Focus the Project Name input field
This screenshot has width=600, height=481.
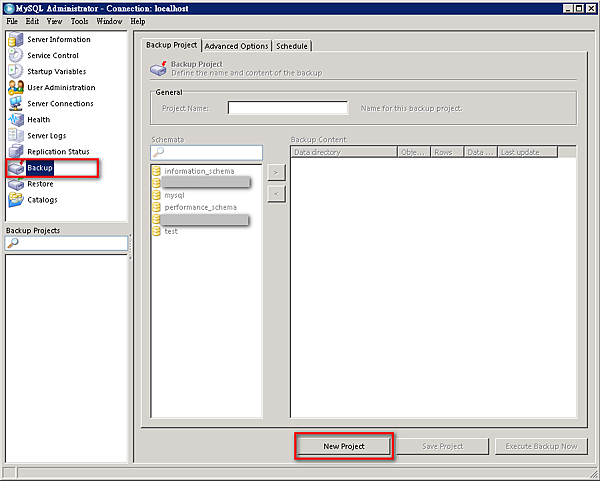point(288,108)
